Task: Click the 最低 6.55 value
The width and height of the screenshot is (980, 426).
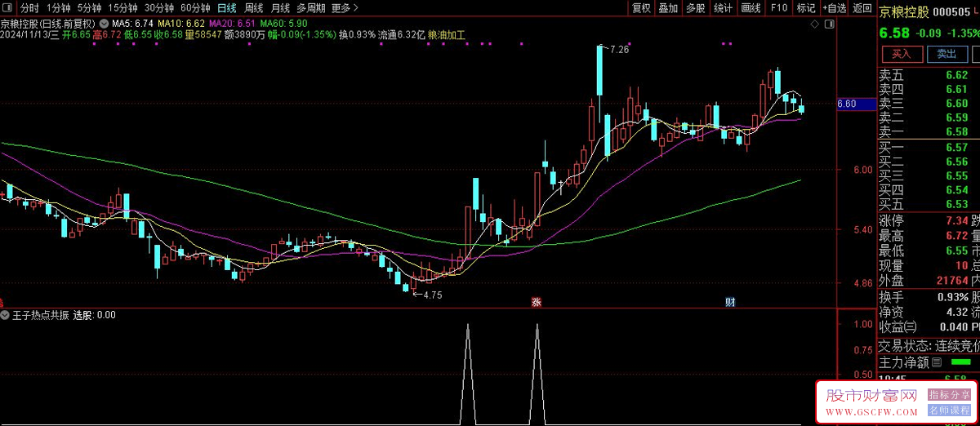Action: [x=956, y=251]
